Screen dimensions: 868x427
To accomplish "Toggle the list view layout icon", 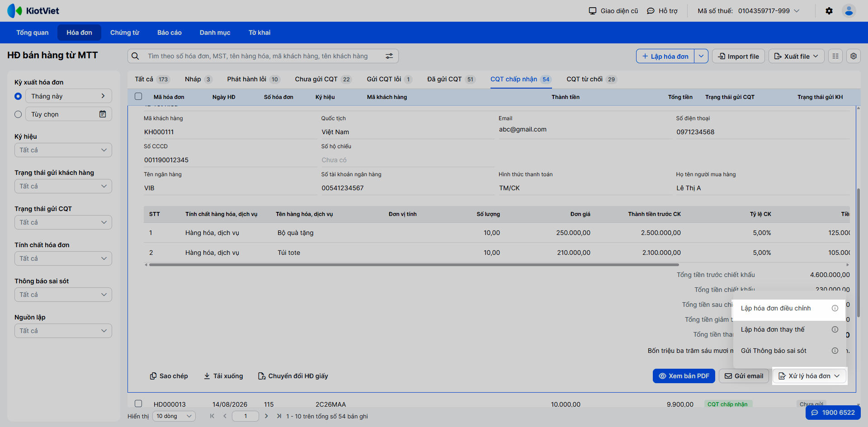I will click(x=835, y=56).
